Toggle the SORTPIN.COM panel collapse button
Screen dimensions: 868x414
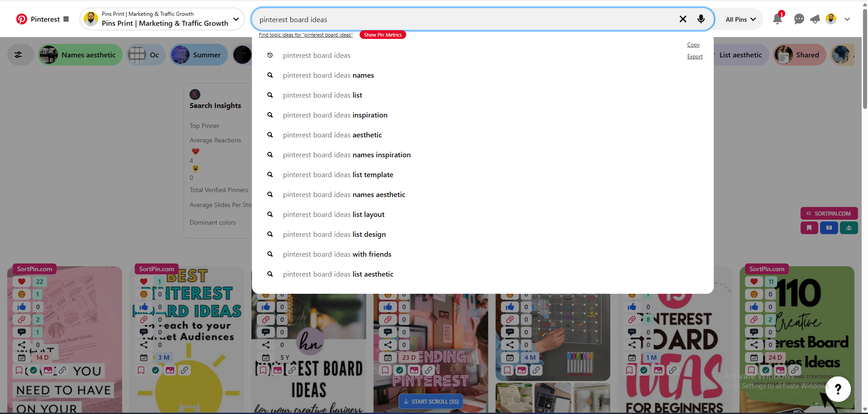pos(829,213)
